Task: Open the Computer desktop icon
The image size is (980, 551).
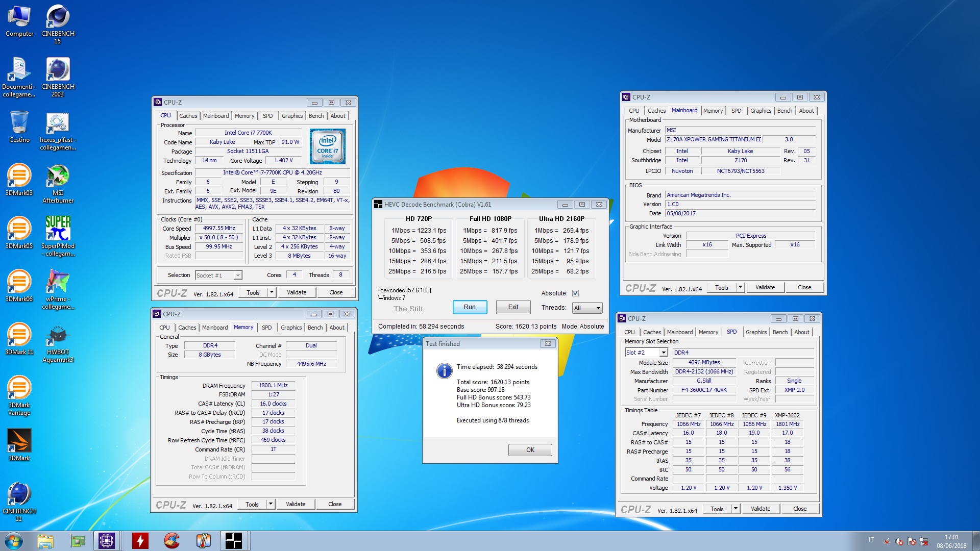Action: pos(19,21)
